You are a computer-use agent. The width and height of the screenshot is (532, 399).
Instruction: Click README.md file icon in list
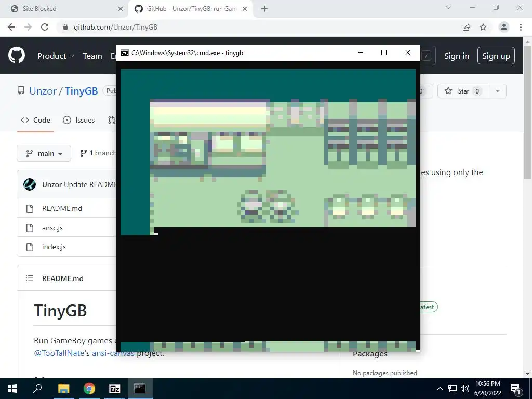[30, 208]
